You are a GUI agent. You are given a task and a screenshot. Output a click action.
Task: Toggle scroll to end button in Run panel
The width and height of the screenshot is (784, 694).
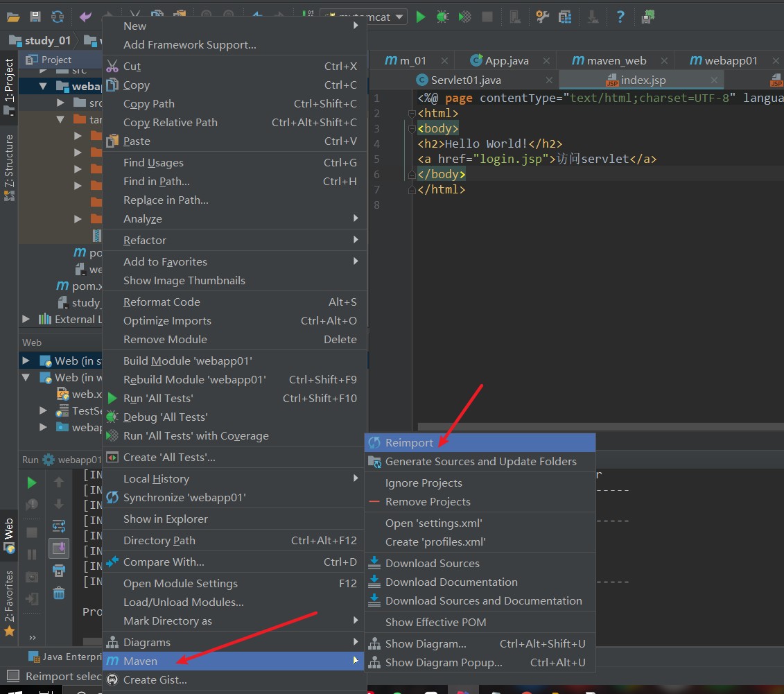(x=59, y=548)
